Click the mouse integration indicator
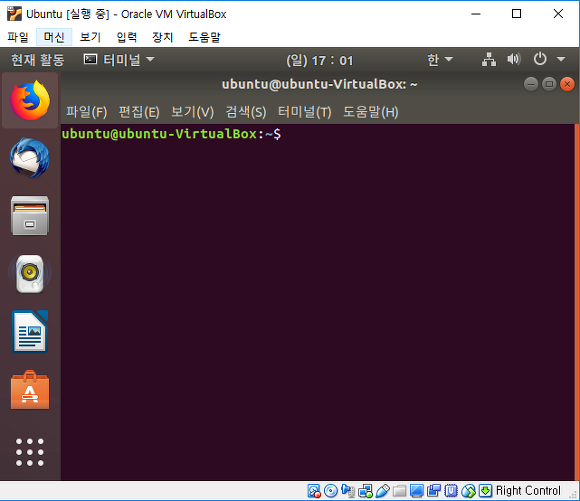This screenshot has height=501, width=580. pyautogui.click(x=468, y=491)
